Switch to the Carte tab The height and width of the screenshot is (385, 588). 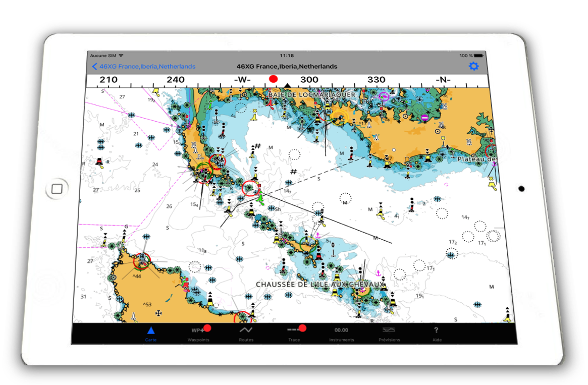click(151, 333)
